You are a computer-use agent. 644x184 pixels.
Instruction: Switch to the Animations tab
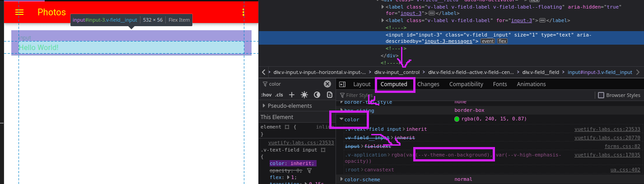pyautogui.click(x=531, y=84)
